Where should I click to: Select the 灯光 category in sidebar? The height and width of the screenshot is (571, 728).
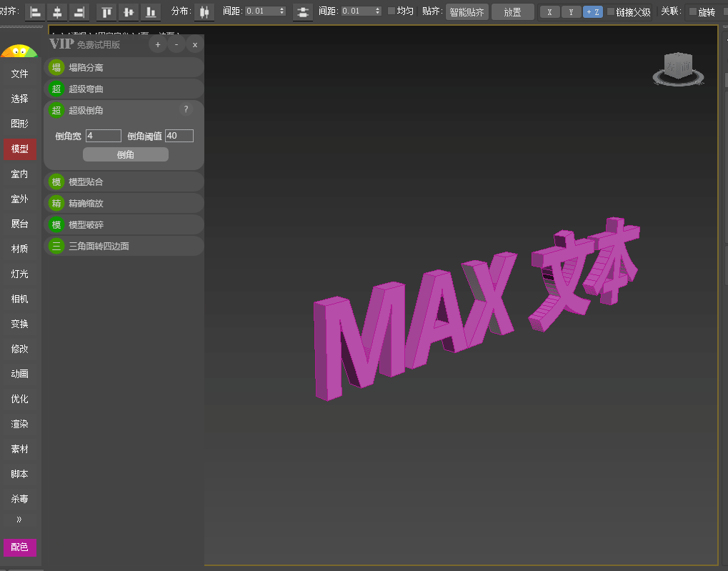pyautogui.click(x=20, y=274)
